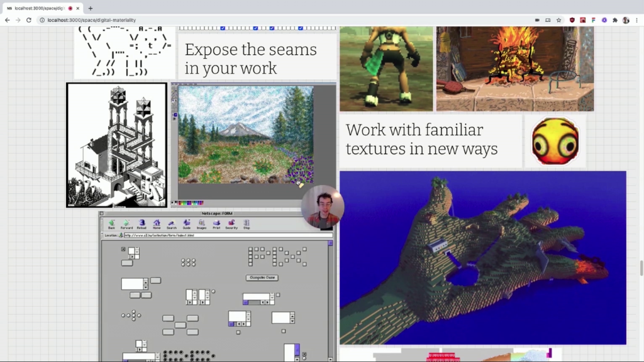
Task: Click the Netscape window close box
Action: point(101,213)
